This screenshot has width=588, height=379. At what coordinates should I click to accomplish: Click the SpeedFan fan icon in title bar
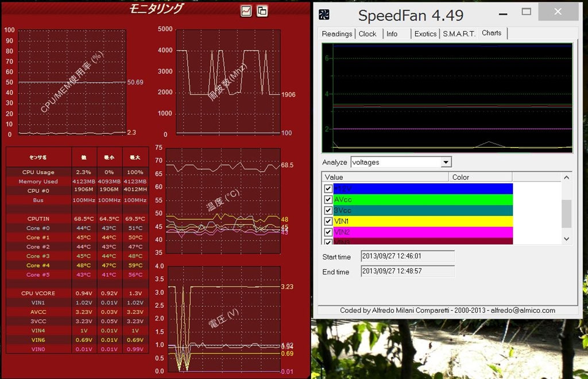pyautogui.click(x=324, y=14)
